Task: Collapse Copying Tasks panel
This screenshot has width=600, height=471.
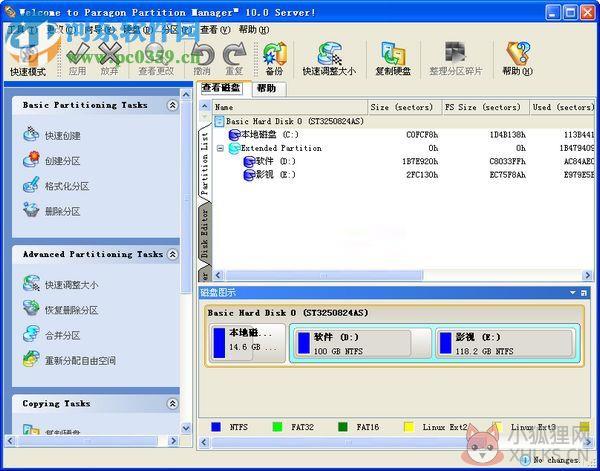Action: pos(173,403)
